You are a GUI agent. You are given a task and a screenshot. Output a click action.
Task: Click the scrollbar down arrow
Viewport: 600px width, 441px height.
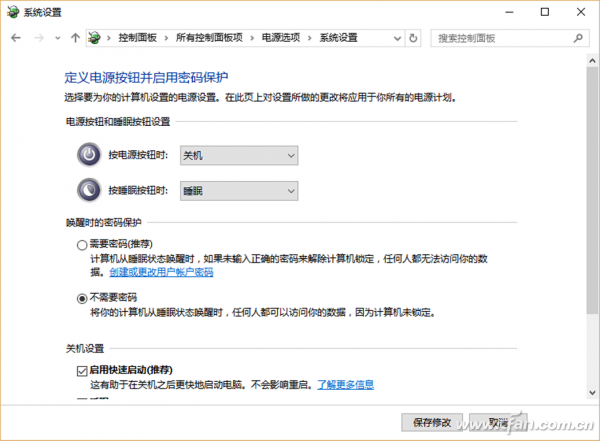click(592, 392)
